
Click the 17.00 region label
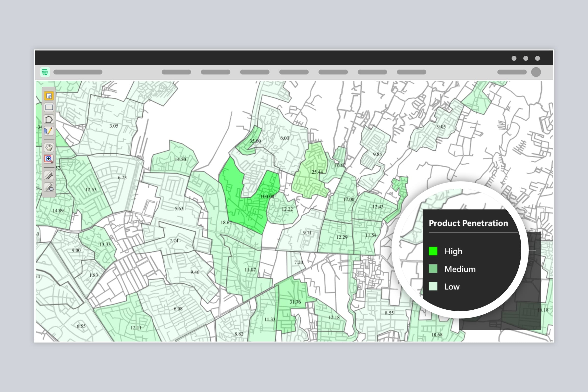click(x=349, y=199)
